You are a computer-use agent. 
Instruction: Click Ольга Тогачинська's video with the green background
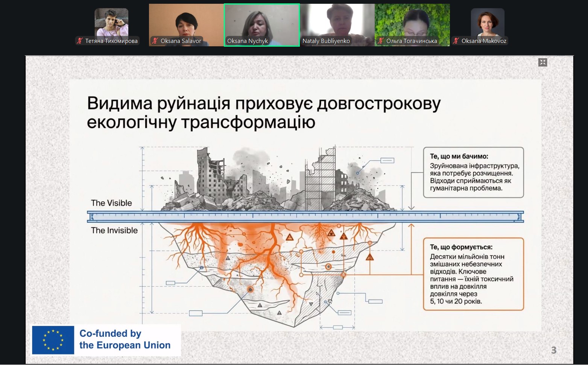tap(412, 25)
